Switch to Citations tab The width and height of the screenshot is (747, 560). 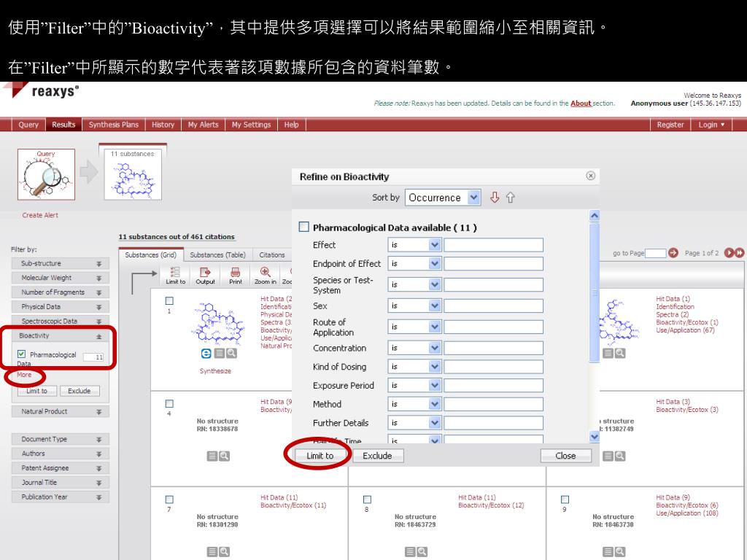pos(272,254)
